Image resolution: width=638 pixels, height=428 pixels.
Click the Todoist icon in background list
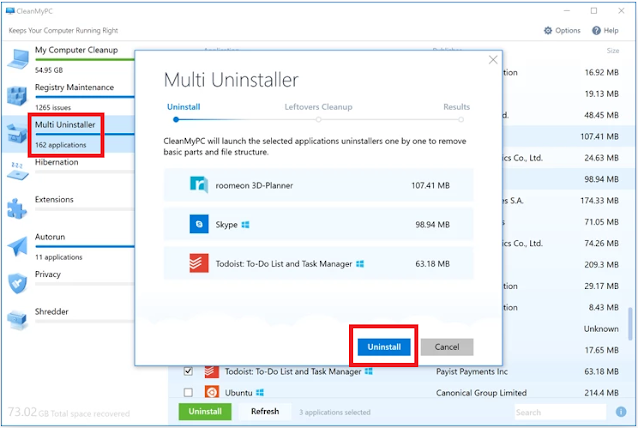click(212, 371)
